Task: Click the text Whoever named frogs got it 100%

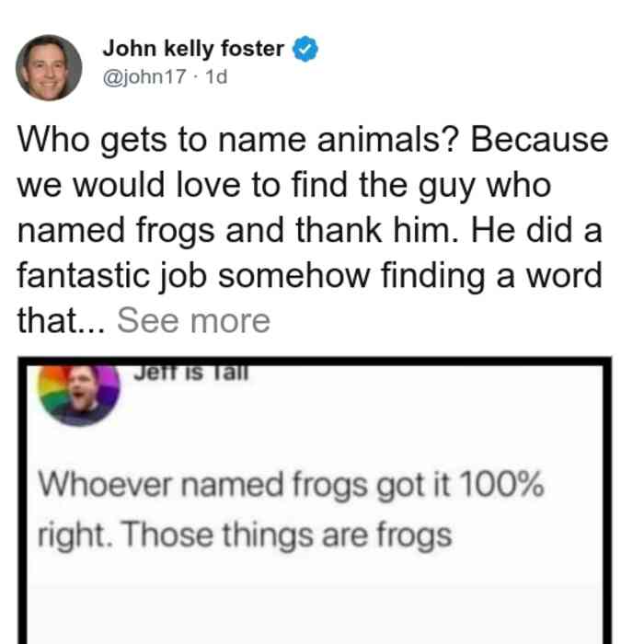Action: [x=292, y=486]
